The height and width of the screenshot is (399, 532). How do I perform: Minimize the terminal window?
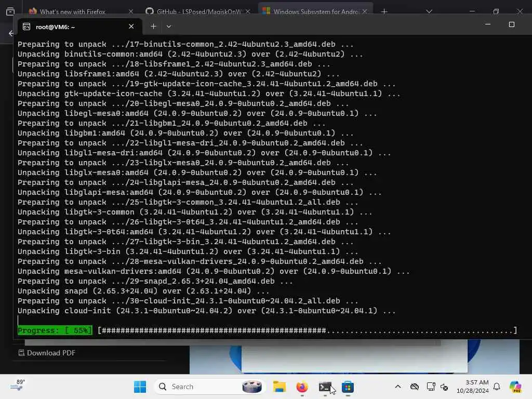pos(487,24)
